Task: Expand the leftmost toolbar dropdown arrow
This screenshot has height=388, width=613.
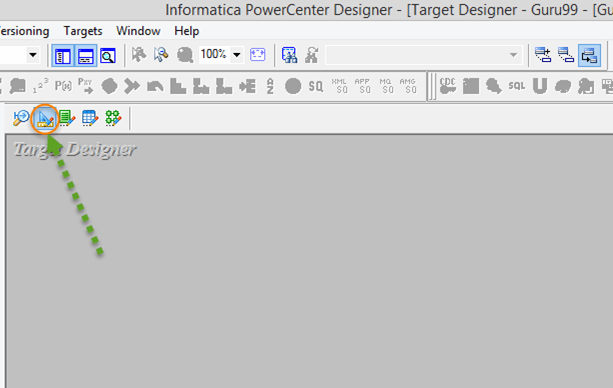Action: (33, 55)
